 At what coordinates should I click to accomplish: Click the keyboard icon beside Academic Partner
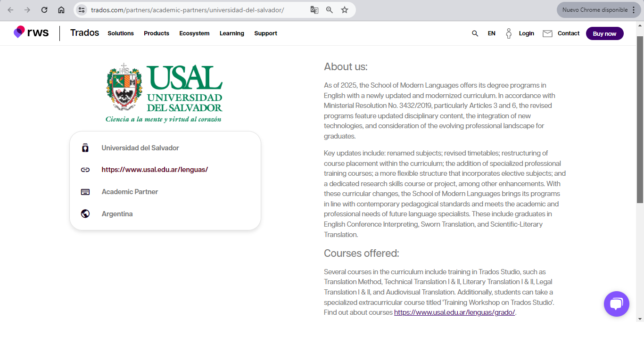pyautogui.click(x=85, y=192)
